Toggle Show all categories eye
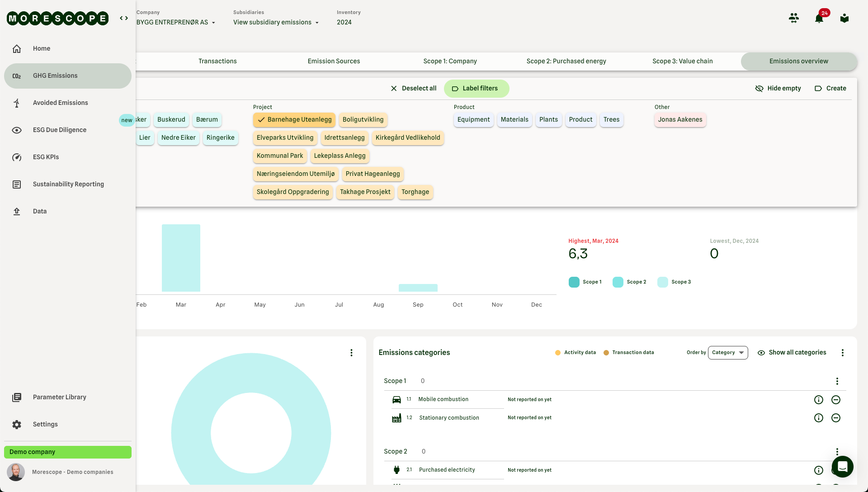868x492 pixels. [x=792, y=353]
